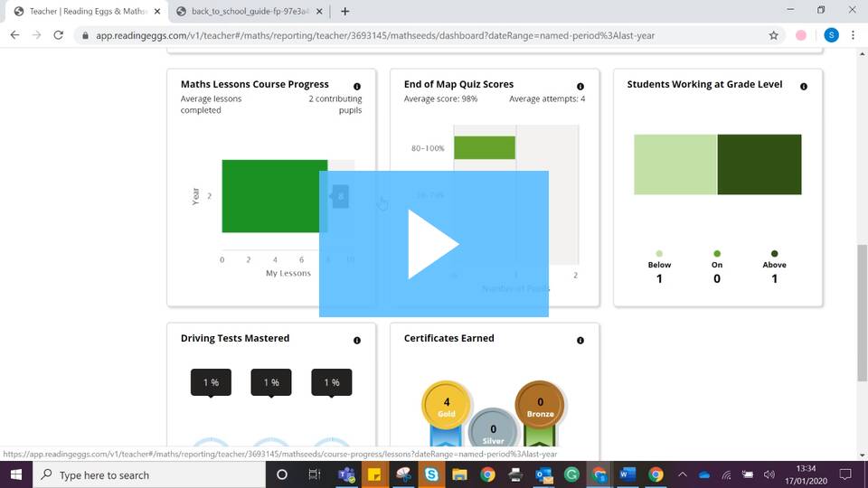Open info for Certificates Earned
868x488 pixels.
click(x=580, y=341)
